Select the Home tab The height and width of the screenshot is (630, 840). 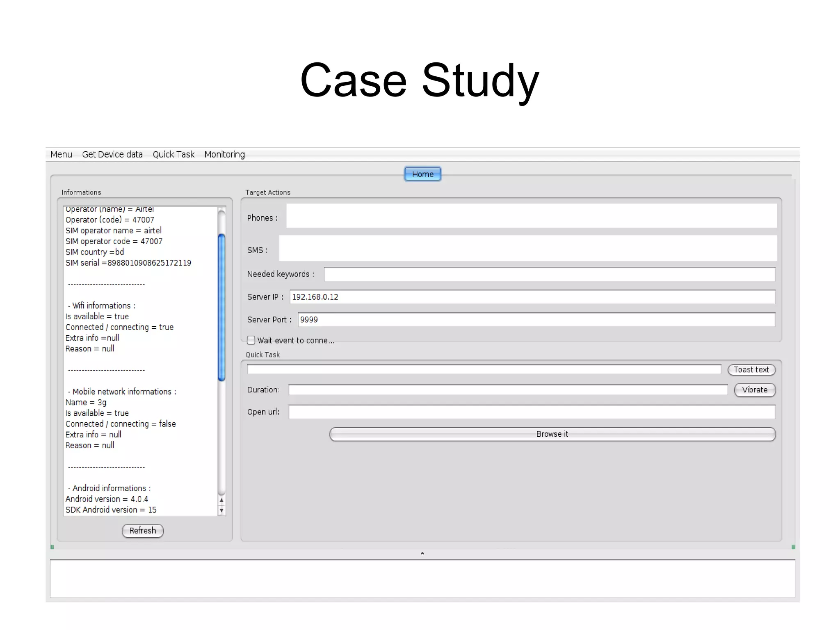(x=422, y=174)
